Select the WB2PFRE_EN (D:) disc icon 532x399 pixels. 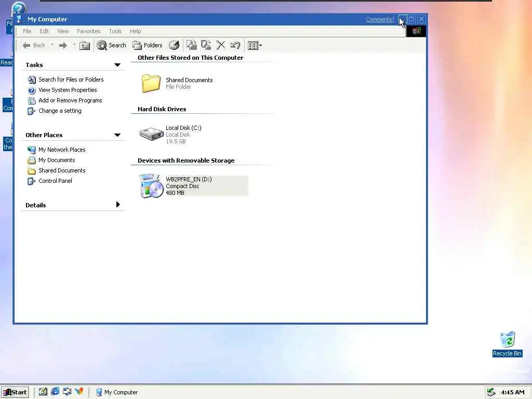pyautogui.click(x=152, y=185)
